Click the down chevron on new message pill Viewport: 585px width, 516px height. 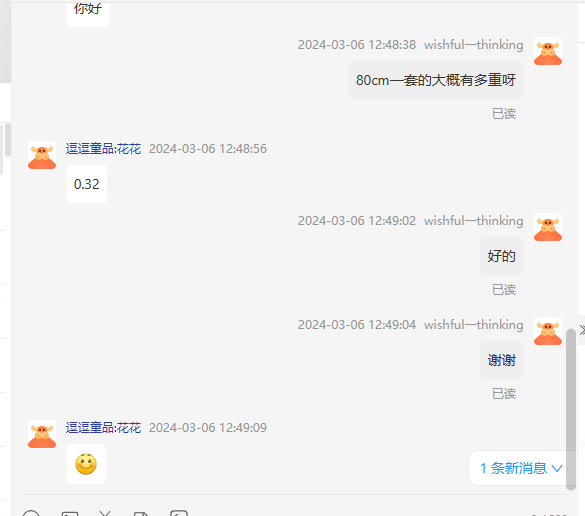click(557, 468)
